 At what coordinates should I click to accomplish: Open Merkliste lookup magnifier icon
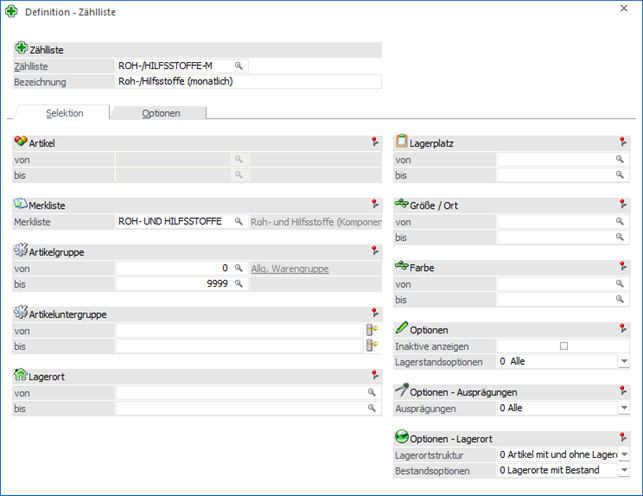point(239,221)
